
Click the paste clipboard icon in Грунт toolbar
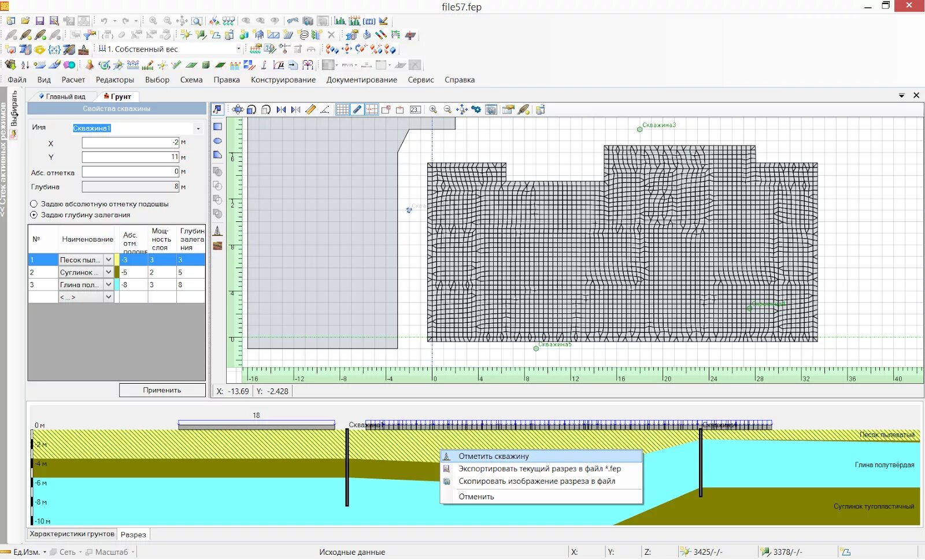541,110
